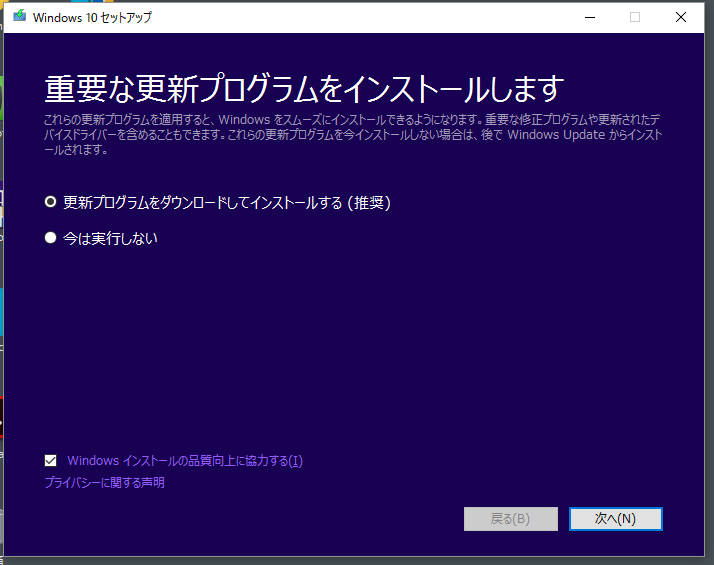Open the プライバシーに関する声明 link
The height and width of the screenshot is (565, 714).
point(104,483)
